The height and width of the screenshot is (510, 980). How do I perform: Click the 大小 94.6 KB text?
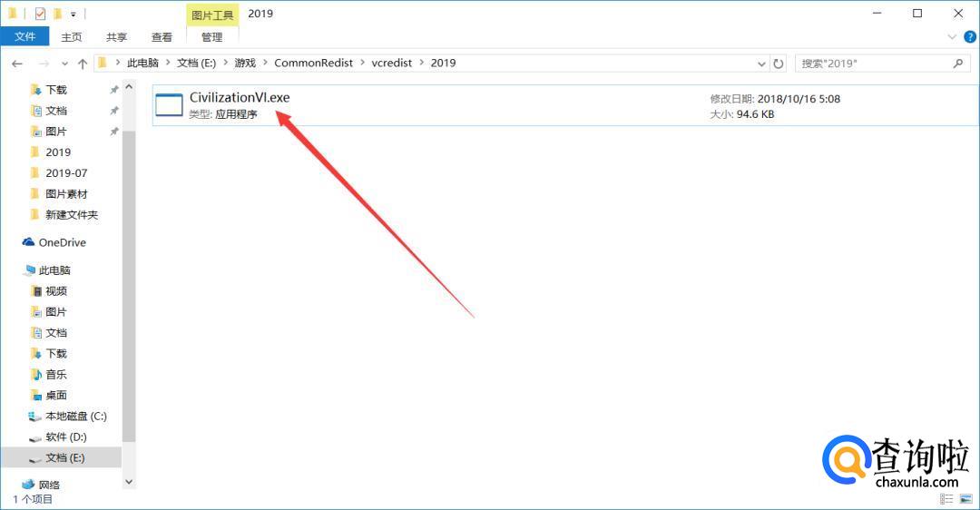pos(742,114)
